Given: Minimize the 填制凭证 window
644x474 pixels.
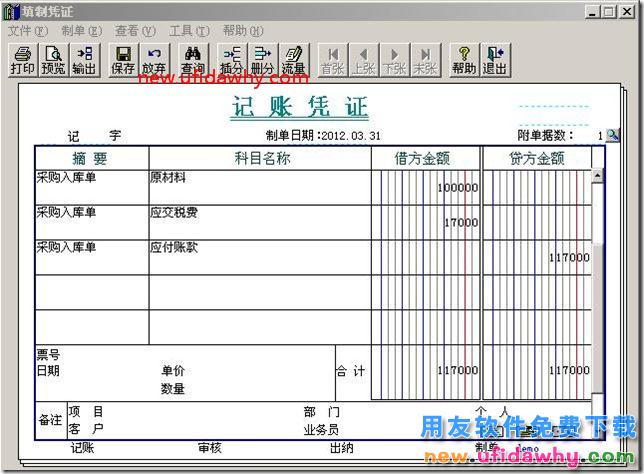Looking at the screenshot, I should 592,12.
